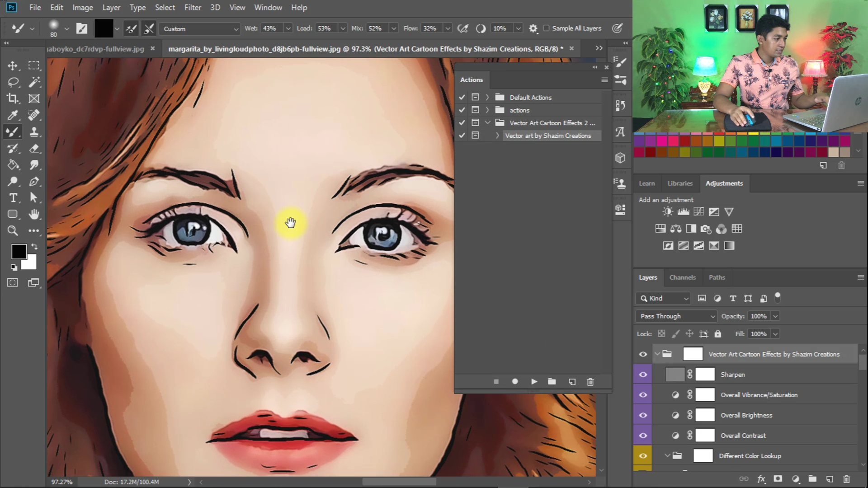Screen dimensions: 868x488
Task: Hide the Overall Brightness layer
Action: point(643,415)
